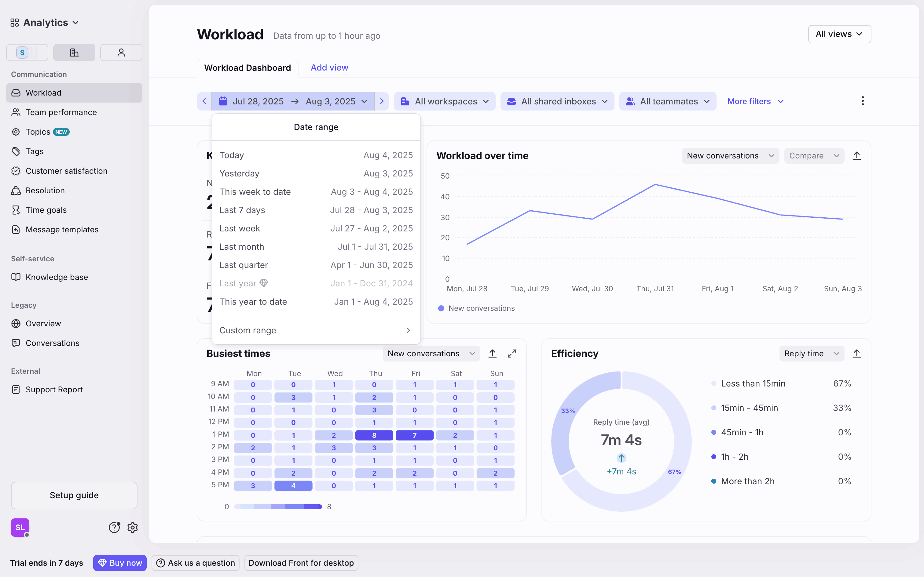Switch to the company building view icon
The height and width of the screenshot is (577, 924).
pos(74,52)
